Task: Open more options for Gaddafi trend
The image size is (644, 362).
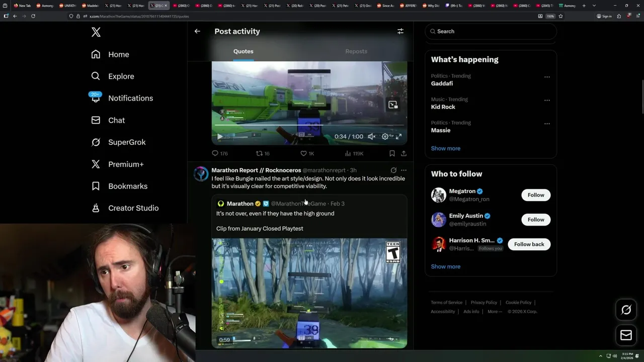Action: tap(547, 77)
